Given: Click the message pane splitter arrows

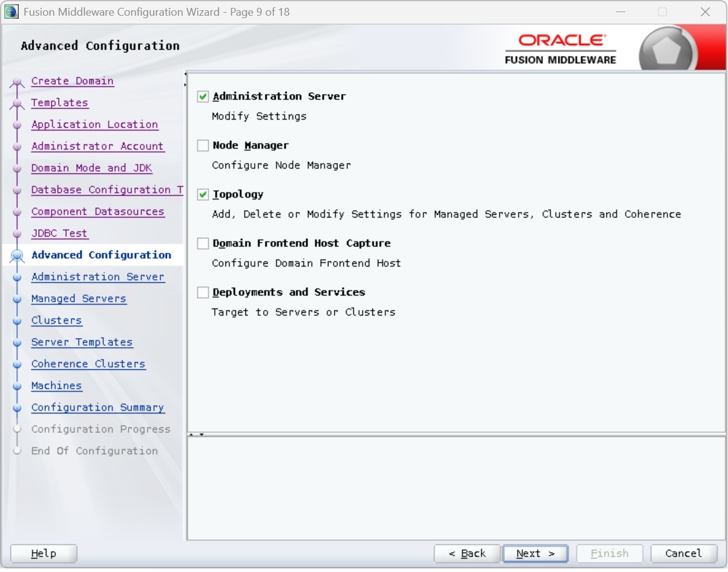Looking at the screenshot, I should [198, 434].
